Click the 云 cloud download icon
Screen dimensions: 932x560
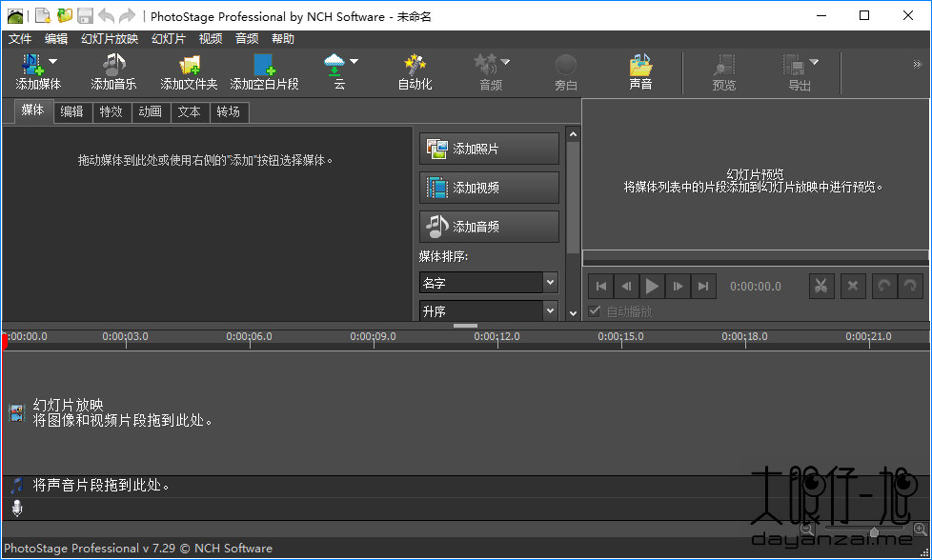pos(334,65)
